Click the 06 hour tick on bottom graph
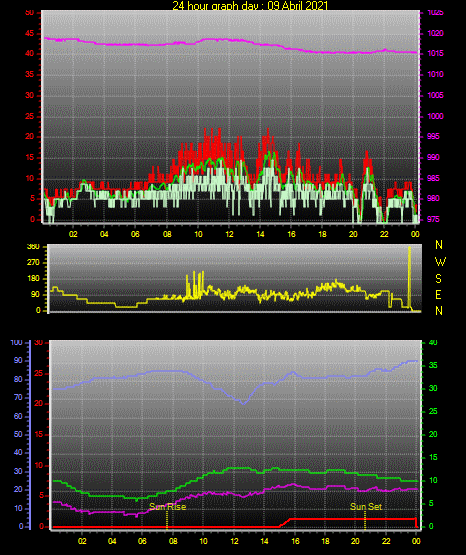The width and height of the screenshot is (466, 555). click(x=142, y=541)
